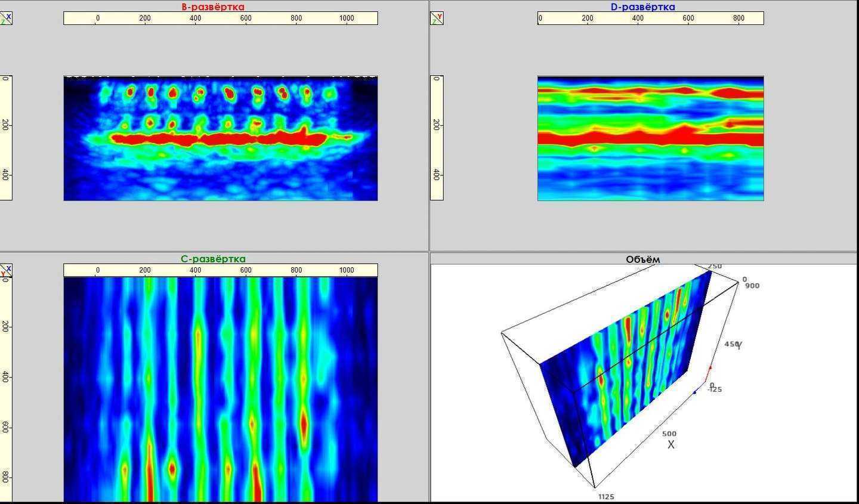Click the Y/Z axes icon in D-scan panel
The height and width of the screenshot is (504, 859).
(437, 18)
